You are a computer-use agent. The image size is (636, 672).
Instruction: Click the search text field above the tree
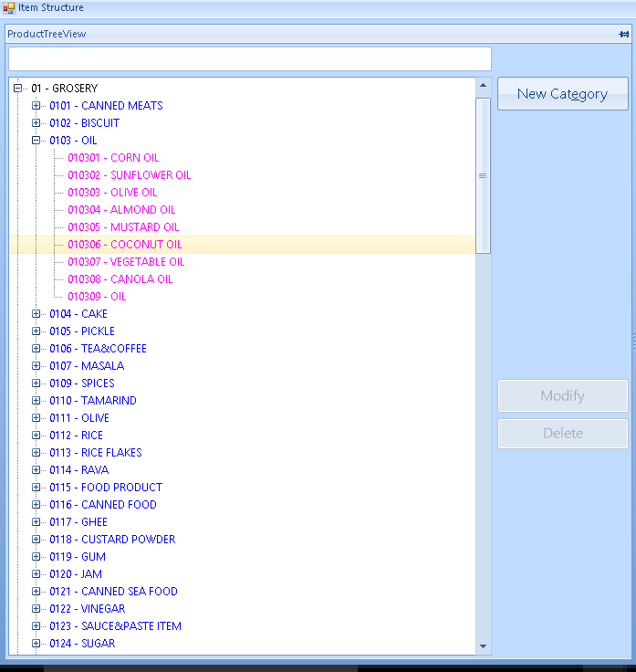(x=249, y=59)
